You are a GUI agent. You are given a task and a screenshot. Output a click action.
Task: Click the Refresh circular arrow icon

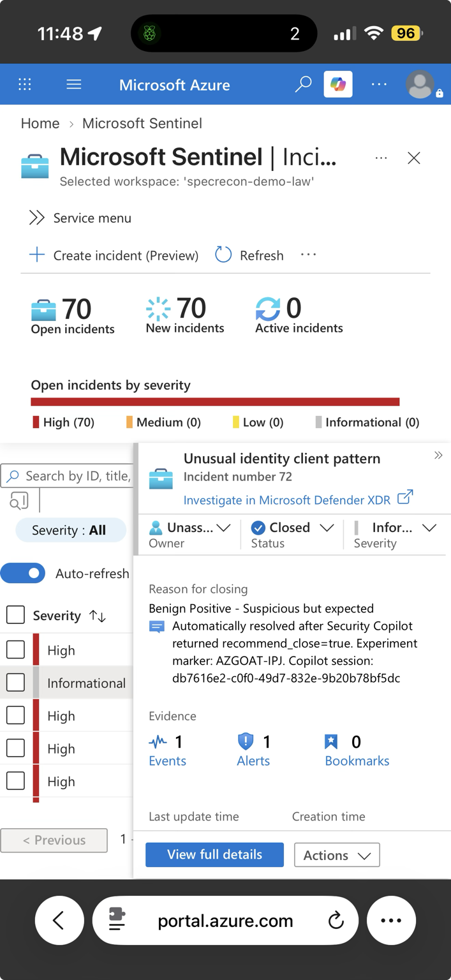click(223, 255)
